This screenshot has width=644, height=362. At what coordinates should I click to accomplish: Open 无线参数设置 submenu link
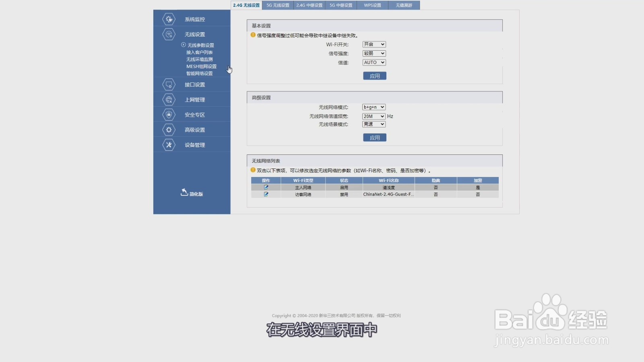click(201, 45)
